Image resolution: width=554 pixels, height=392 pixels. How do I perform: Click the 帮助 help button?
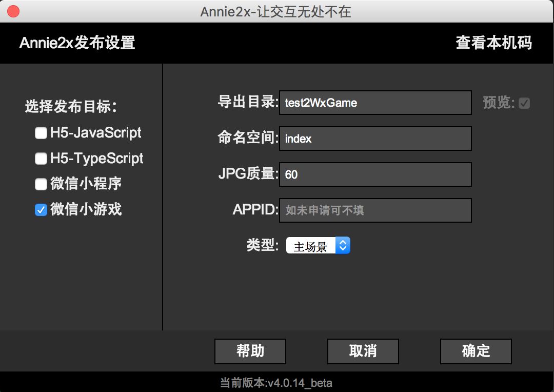(250, 351)
